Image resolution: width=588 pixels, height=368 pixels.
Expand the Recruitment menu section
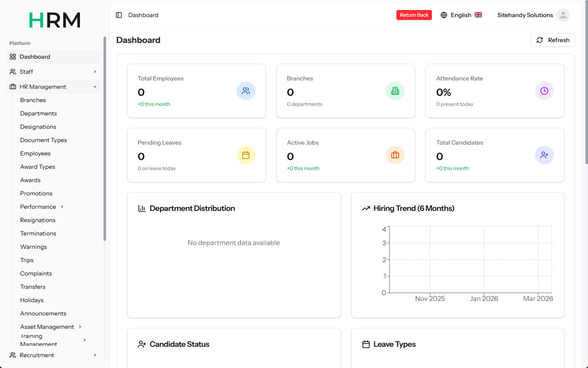click(53, 355)
